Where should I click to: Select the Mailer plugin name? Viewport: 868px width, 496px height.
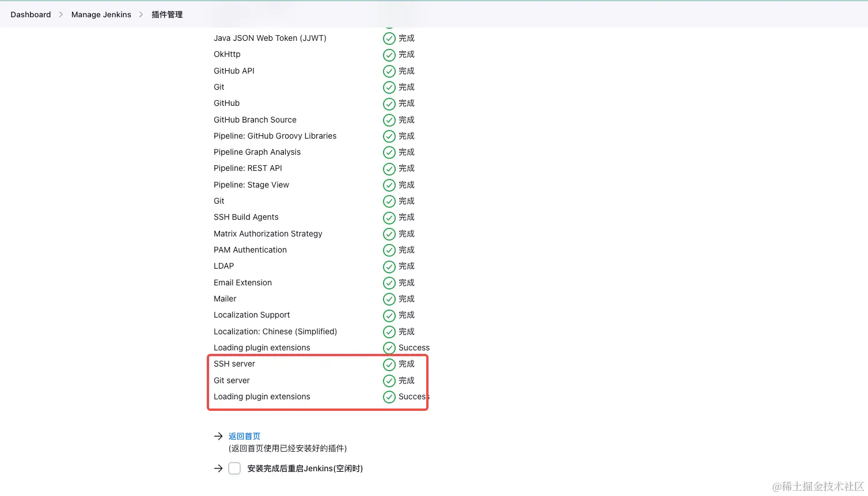pyautogui.click(x=225, y=299)
